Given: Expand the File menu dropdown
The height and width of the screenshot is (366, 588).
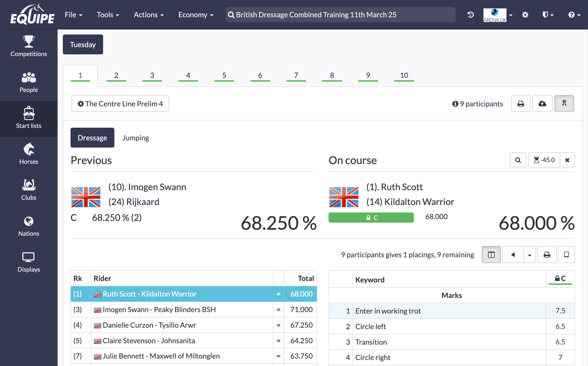Looking at the screenshot, I should point(73,15).
